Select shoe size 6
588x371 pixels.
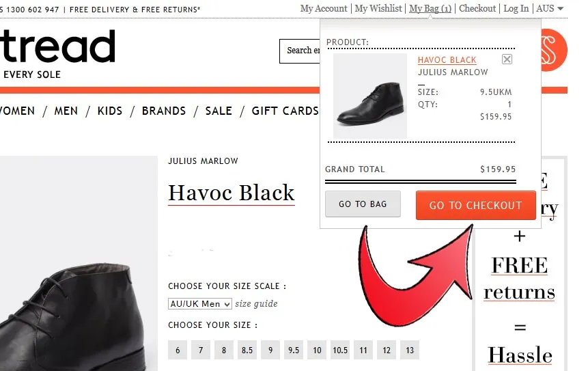pos(178,350)
